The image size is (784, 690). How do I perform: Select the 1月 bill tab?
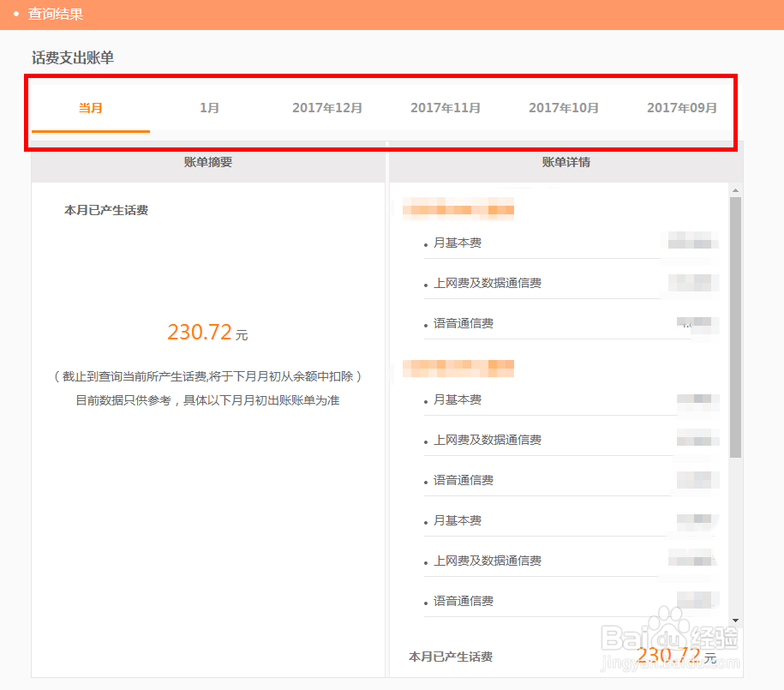208,108
